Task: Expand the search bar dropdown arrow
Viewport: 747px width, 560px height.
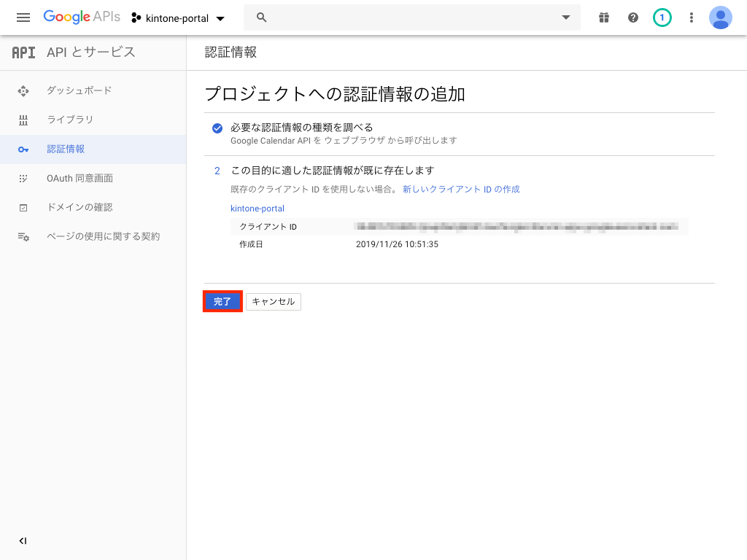Action: tap(566, 17)
